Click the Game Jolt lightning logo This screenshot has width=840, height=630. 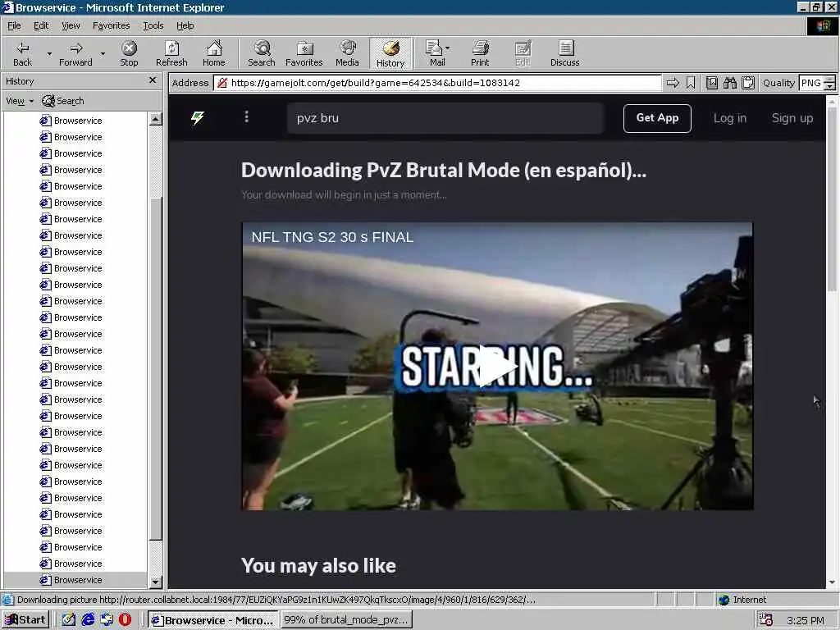tap(198, 118)
